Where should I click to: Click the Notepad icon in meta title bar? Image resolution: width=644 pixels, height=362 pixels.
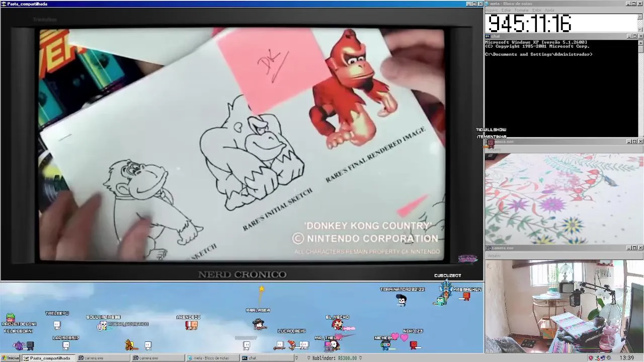coord(488,4)
